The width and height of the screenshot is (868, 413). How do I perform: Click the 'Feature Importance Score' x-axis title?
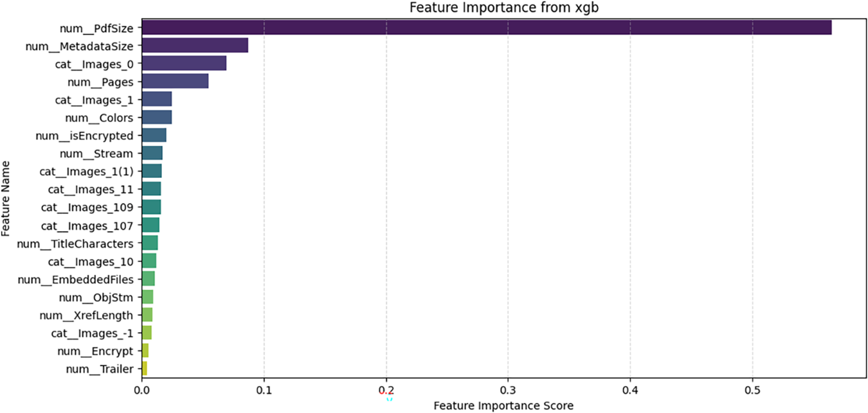[503, 406]
